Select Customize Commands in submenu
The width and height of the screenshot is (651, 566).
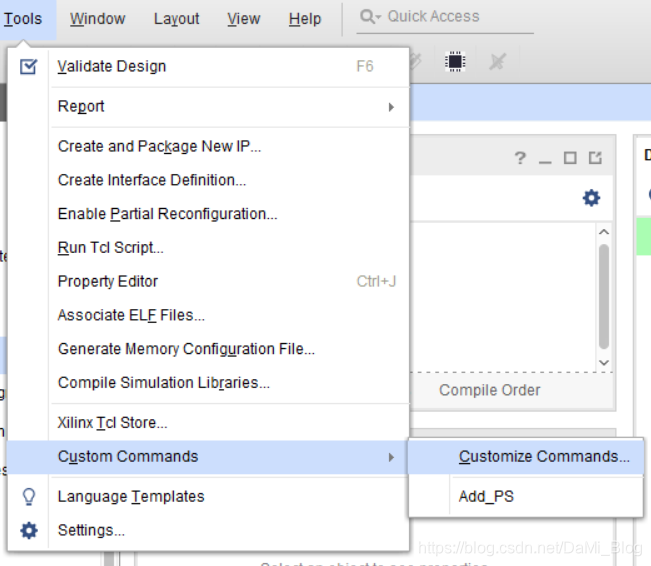click(x=526, y=456)
